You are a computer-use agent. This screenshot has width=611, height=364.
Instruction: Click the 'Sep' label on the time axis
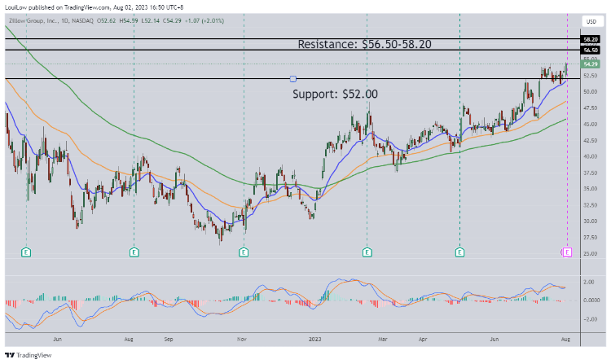169,339
